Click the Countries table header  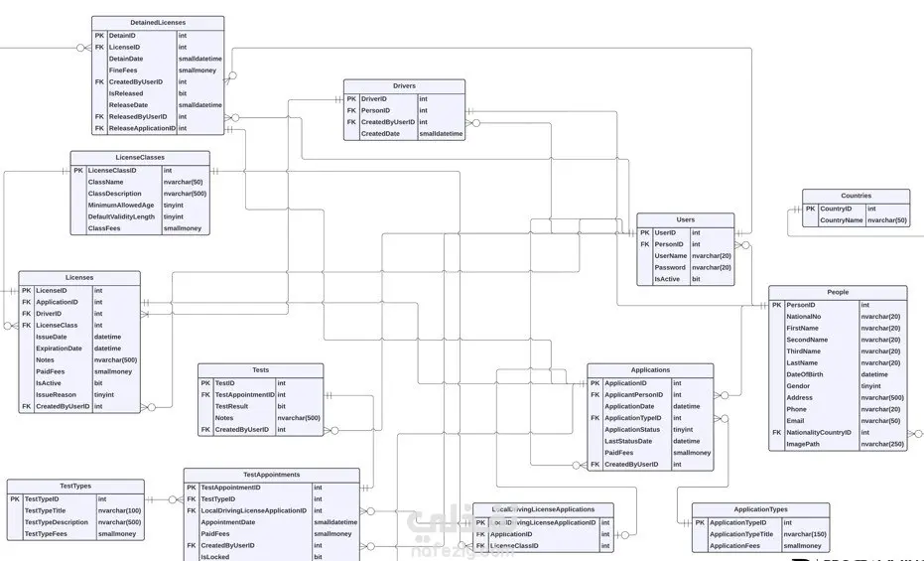(x=856, y=196)
